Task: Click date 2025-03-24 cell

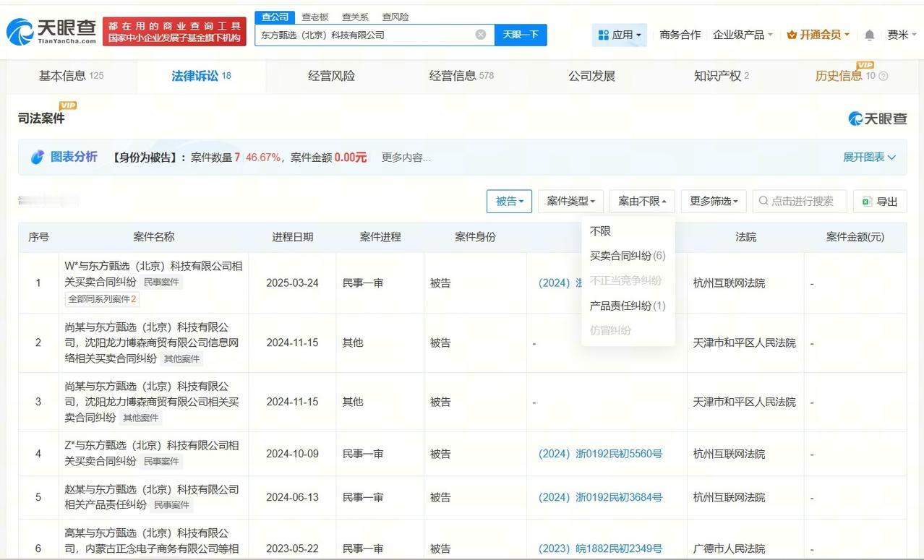Action: 292,283
